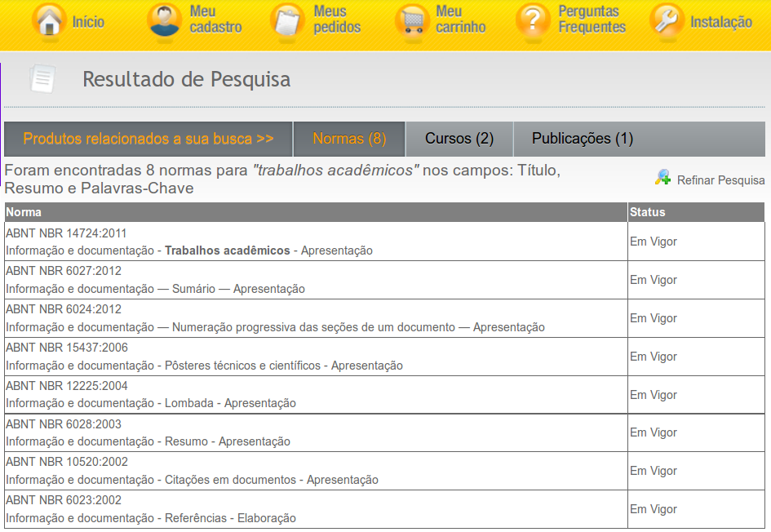
Task: Select ABNT NBR 15437:2006 Pôsteres entry
Action: [x=66, y=348]
